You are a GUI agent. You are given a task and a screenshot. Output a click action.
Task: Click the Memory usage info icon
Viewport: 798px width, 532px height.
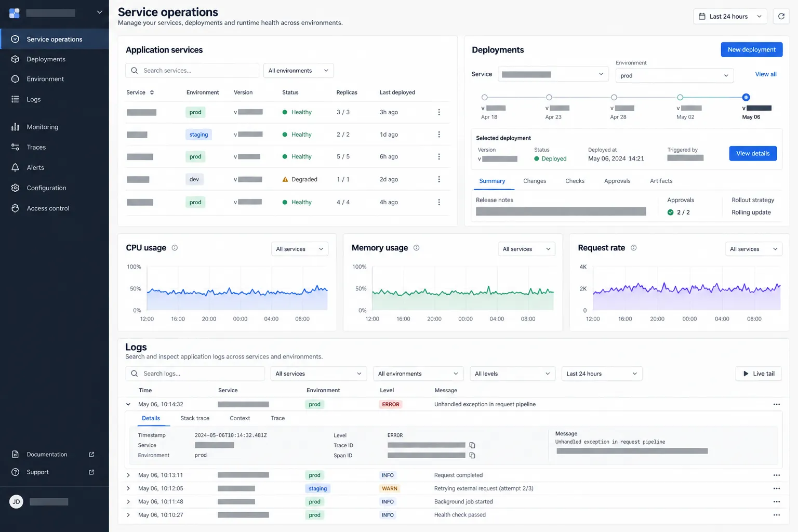coord(416,248)
